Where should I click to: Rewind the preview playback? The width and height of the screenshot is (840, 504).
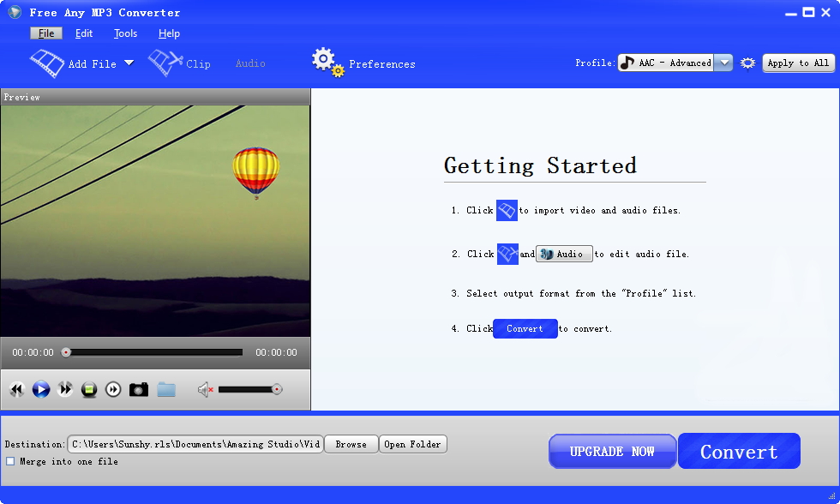[x=16, y=389]
